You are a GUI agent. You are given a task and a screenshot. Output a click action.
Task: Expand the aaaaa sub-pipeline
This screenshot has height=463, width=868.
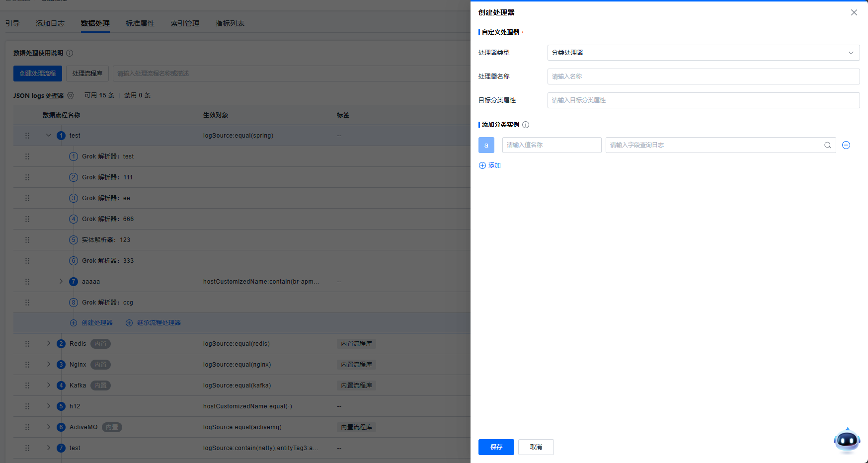[x=61, y=282]
